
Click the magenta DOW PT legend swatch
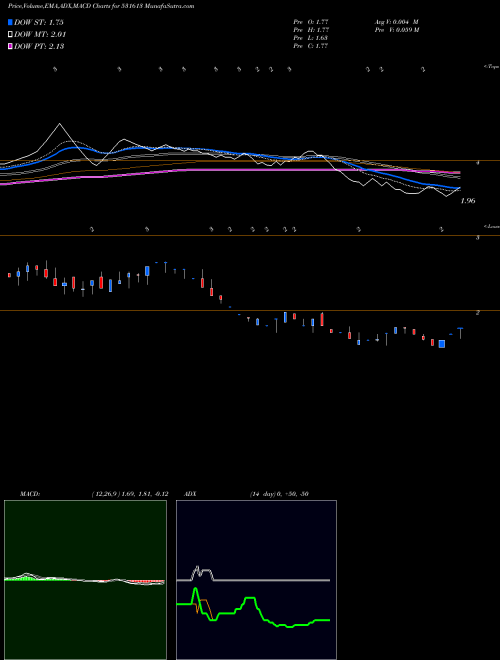(10, 46)
